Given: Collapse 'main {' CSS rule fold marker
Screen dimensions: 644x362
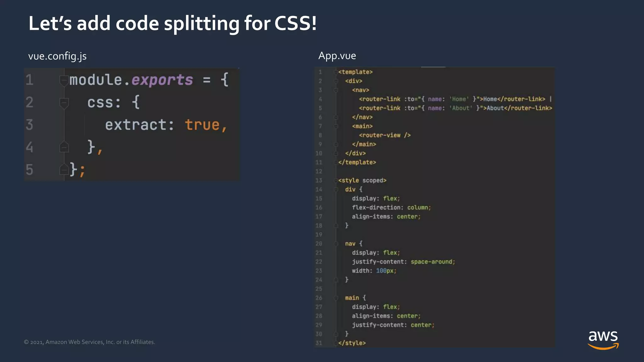Looking at the screenshot, I should 336,298.
